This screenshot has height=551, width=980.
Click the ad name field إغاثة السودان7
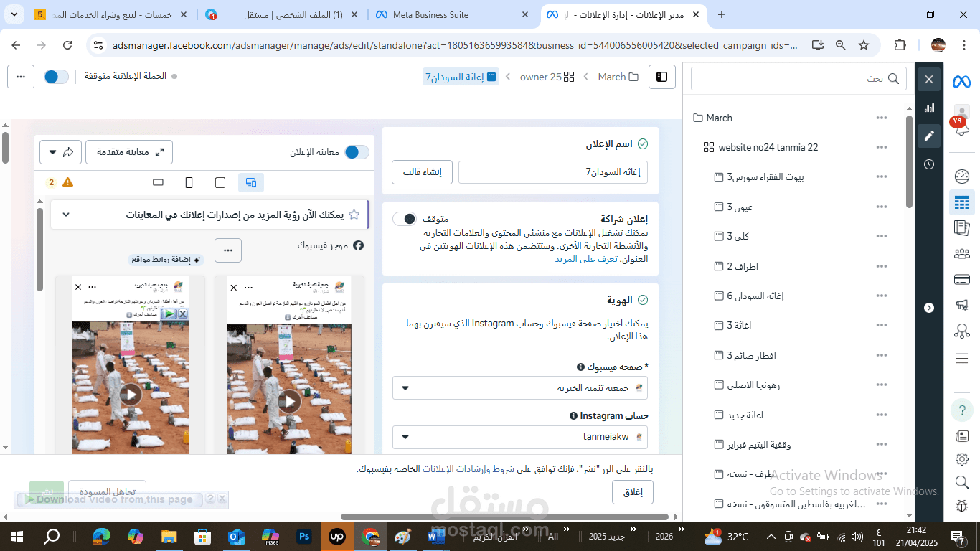coord(553,172)
